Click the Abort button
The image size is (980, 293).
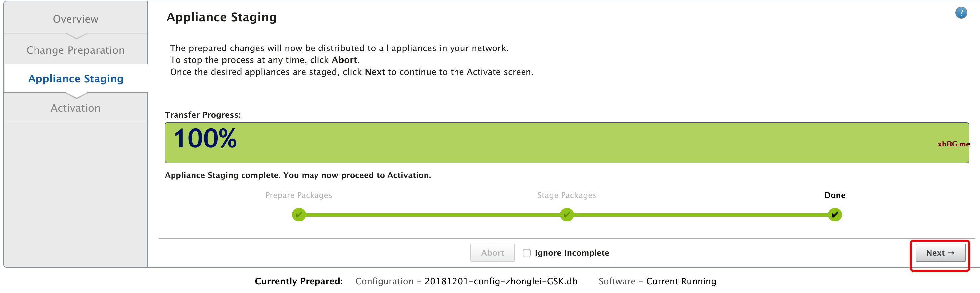[492, 253]
